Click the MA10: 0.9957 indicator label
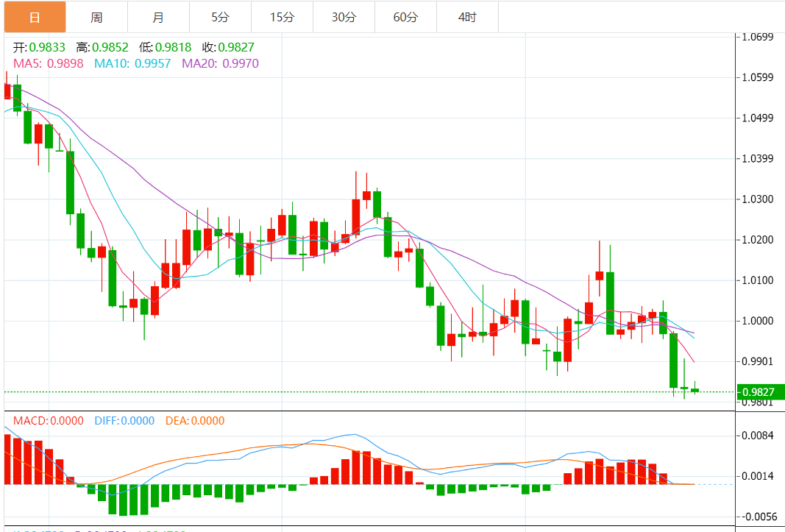This screenshot has width=785, height=532. coord(132,63)
